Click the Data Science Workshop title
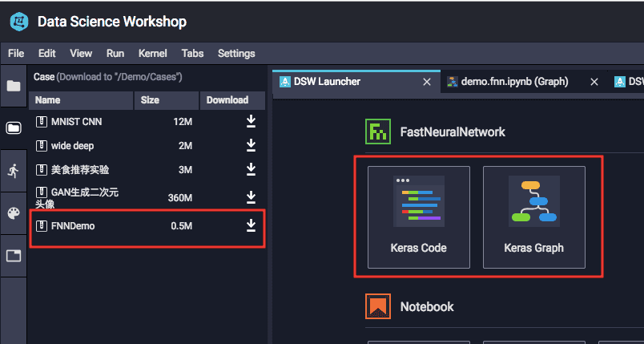The height and width of the screenshot is (344, 644). (x=111, y=22)
